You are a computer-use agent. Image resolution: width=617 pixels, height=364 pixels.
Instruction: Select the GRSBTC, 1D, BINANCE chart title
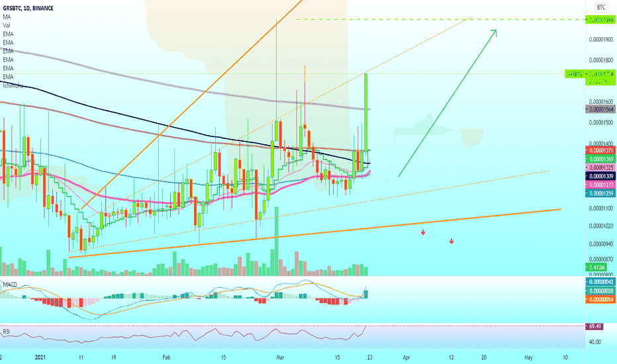point(28,8)
